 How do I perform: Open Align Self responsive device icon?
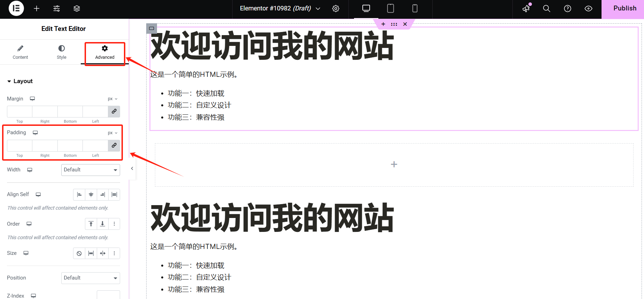pyautogui.click(x=38, y=194)
